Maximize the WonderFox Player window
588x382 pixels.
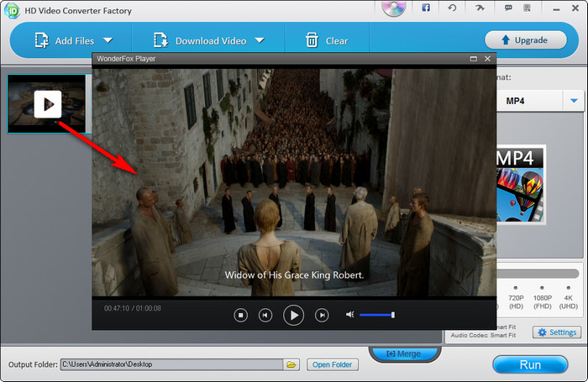pyautogui.click(x=473, y=59)
